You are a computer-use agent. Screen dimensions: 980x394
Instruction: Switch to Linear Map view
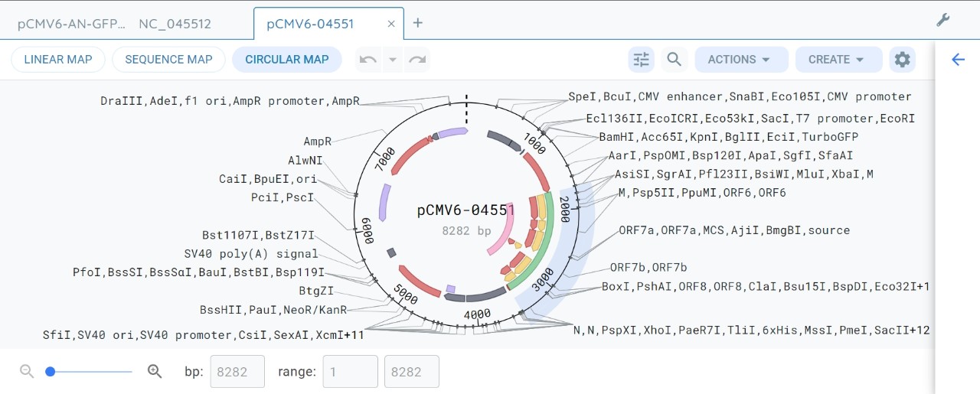58,60
